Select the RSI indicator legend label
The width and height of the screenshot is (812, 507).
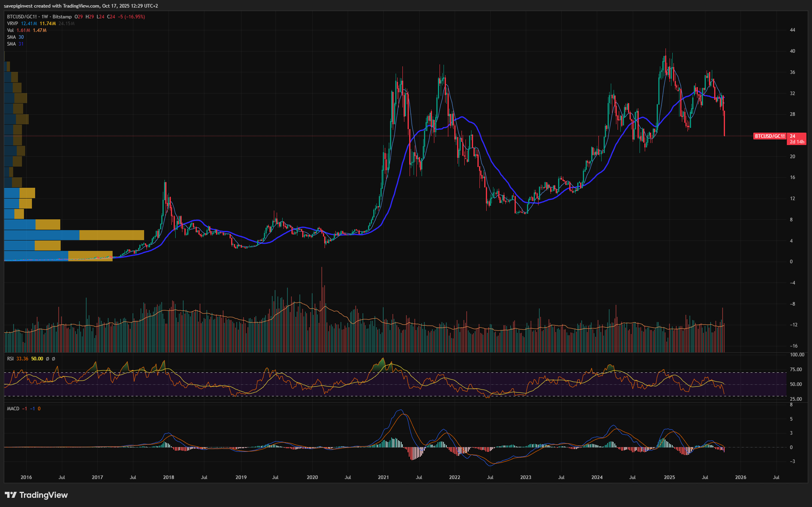[x=10, y=359]
